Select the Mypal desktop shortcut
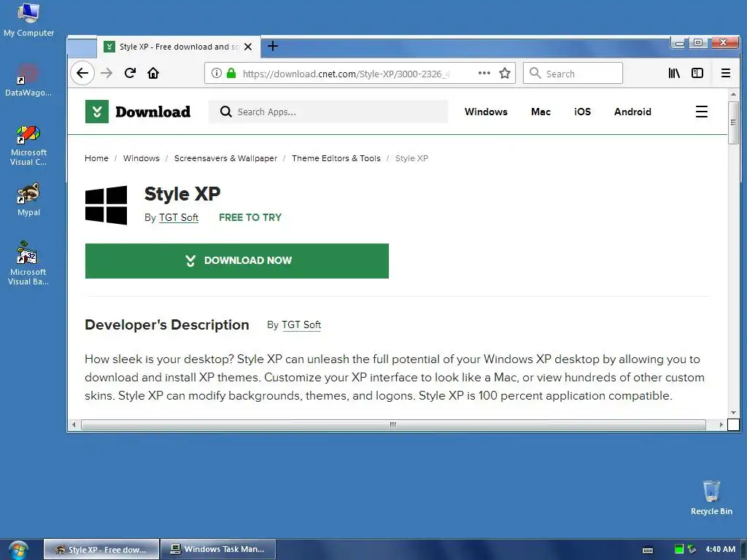This screenshot has width=747, height=560. click(x=28, y=200)
